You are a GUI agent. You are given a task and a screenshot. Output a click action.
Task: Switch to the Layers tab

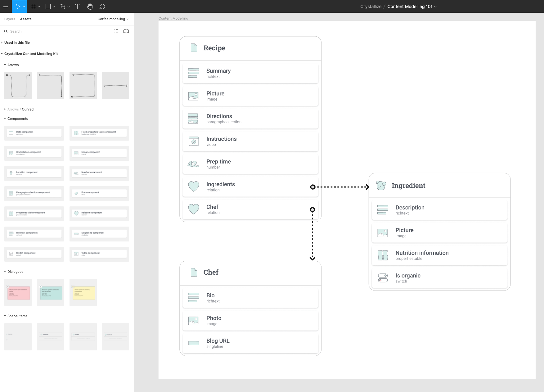point(10,19)
